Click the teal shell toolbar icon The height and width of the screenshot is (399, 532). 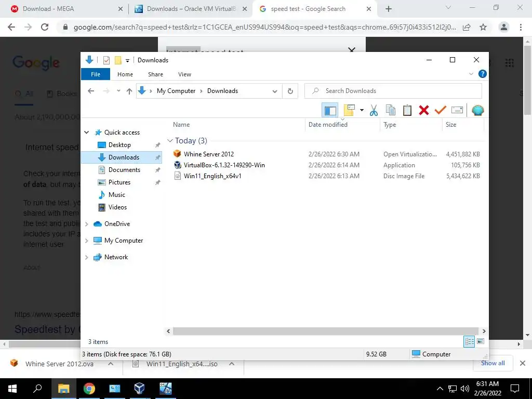click(x=478, y=110)
